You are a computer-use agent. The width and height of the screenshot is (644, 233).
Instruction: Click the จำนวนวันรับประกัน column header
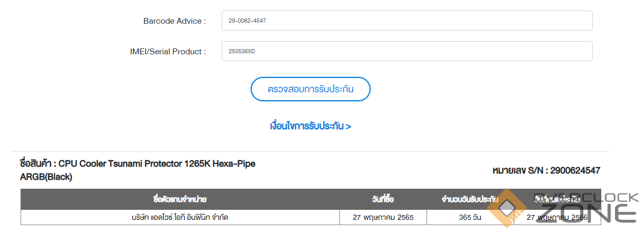click(470, 200)
